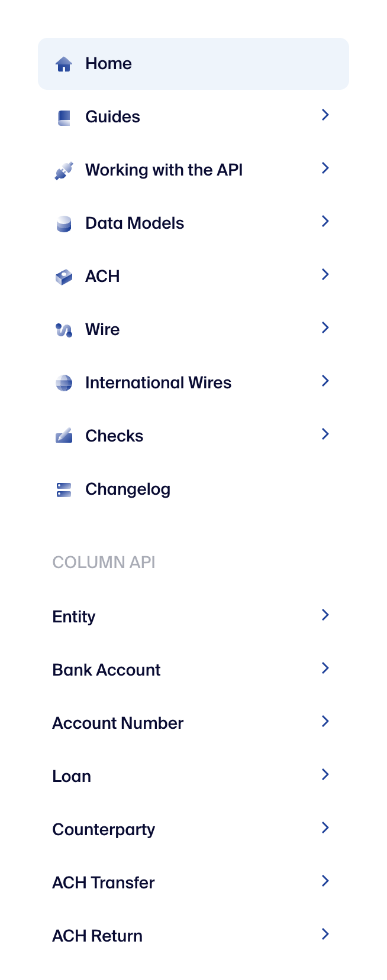Click the database icon next to Data Models
387x980 pixels.
(x=64, y=223)
